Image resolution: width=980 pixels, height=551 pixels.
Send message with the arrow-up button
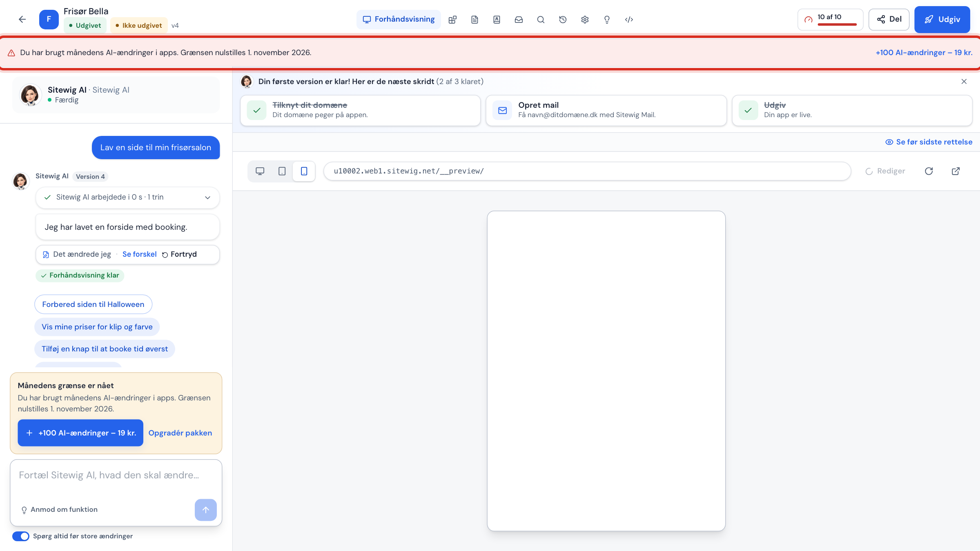206,510
